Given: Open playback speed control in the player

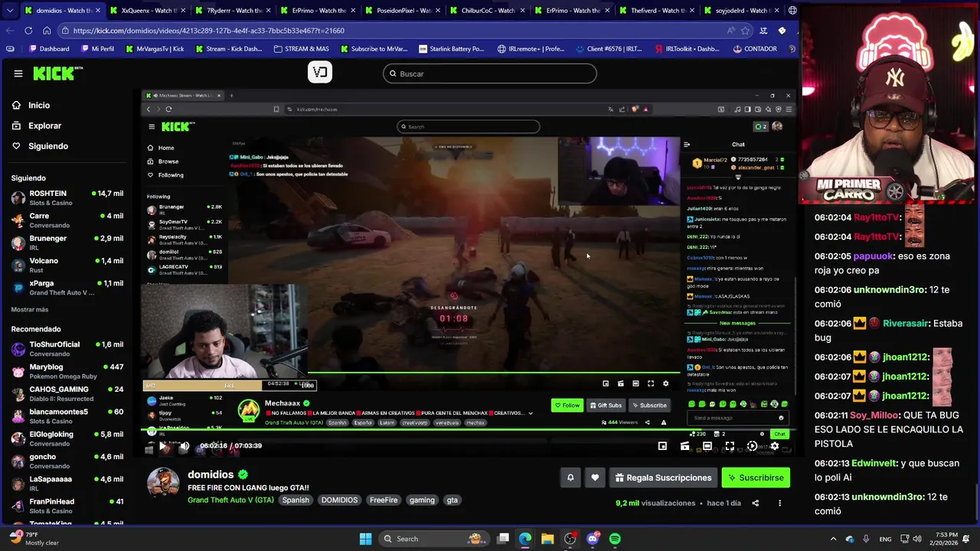Looking at the screenshot, I should coord(752,446).
